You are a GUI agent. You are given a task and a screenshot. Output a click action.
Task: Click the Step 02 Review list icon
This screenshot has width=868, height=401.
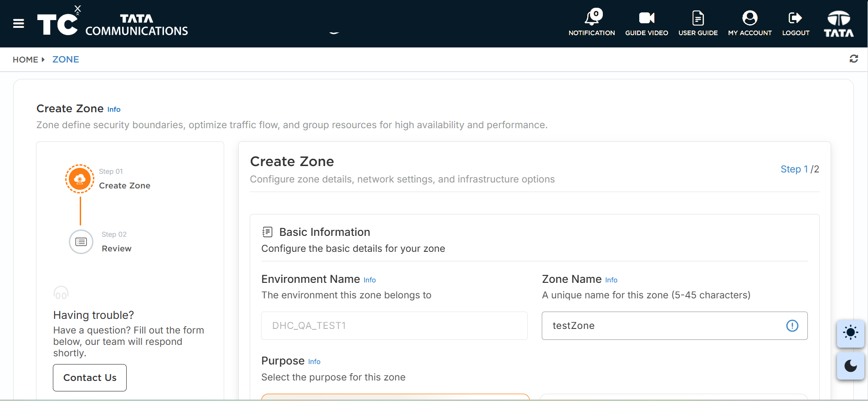pos(81,242)
